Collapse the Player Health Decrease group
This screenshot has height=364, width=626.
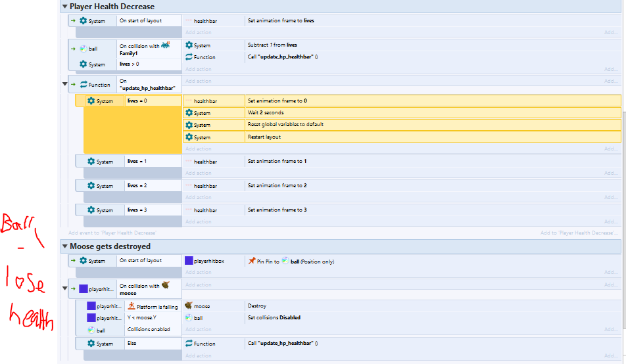[64, 7]
